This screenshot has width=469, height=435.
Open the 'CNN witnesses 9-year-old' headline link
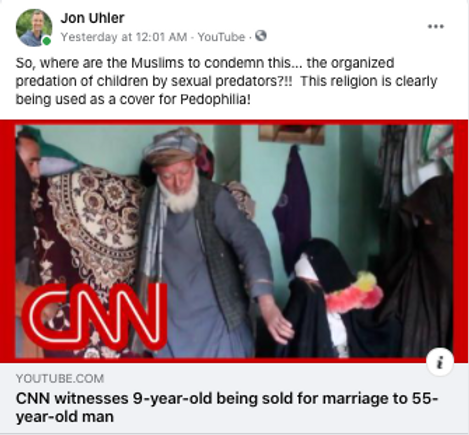pos(227,407)
